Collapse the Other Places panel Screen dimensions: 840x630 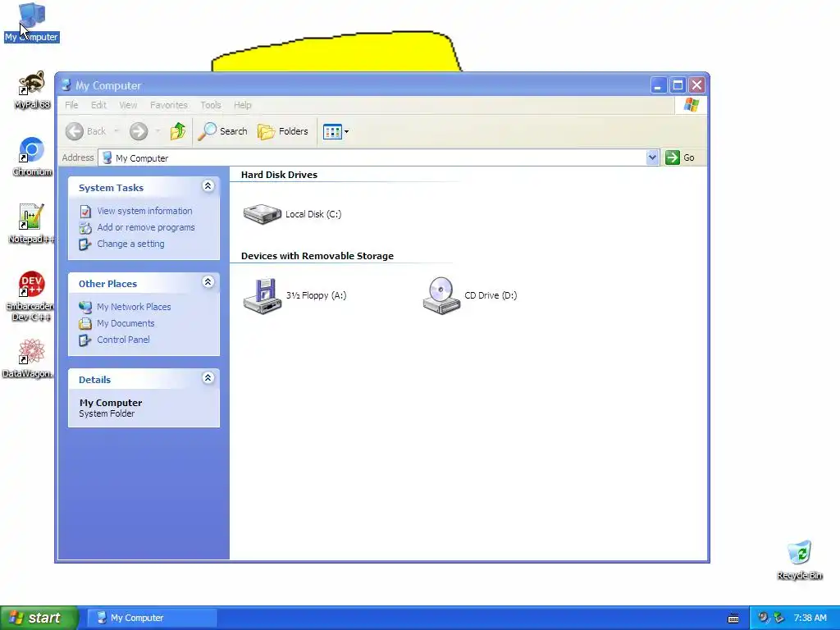[208, 282]
